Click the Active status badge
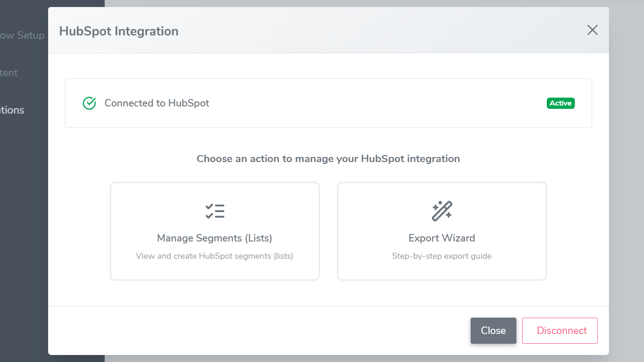The width and height of the screenshot is (644, 362). 560,103
